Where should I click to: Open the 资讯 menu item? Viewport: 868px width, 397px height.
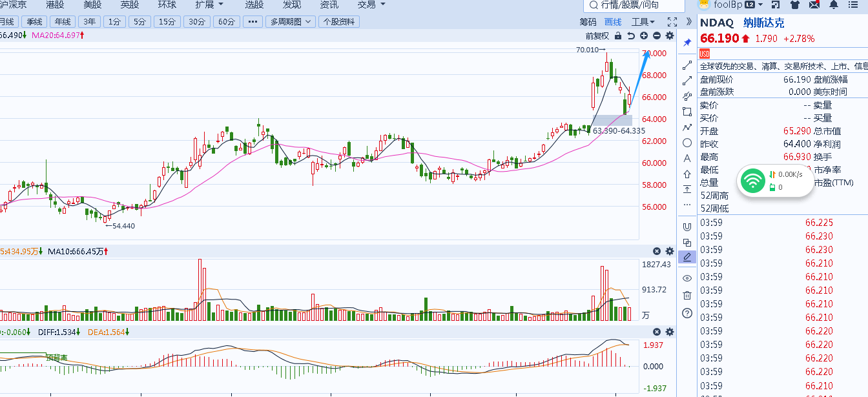pyautogui.click(x=329, y=5)
